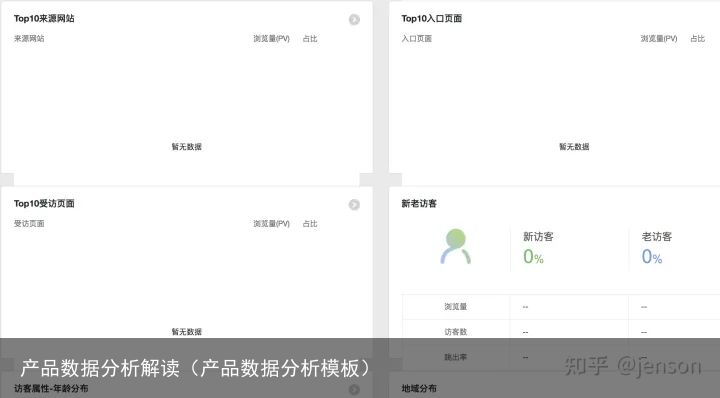Open details arrow for Top10受访页面
The image size is (720, 398).
pyautogui.click(x=354, y=204)
